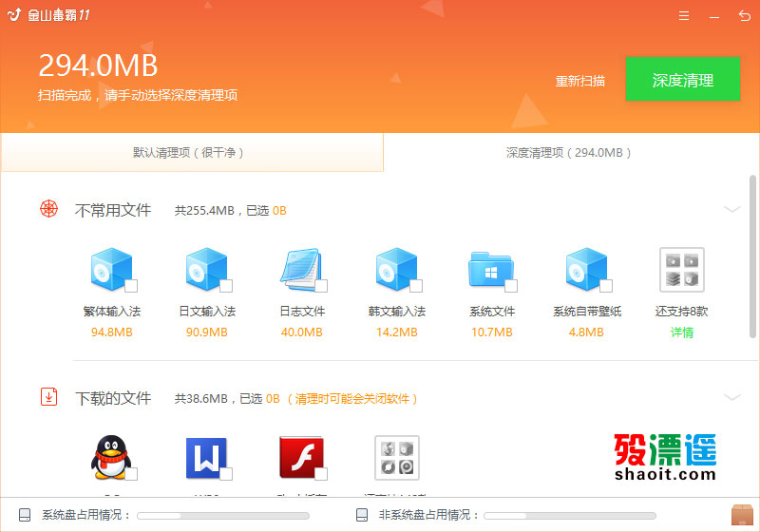Check the 系统文件 10.7MB checkbox
Screen dimensions: 760x532
tap(511, 286)
